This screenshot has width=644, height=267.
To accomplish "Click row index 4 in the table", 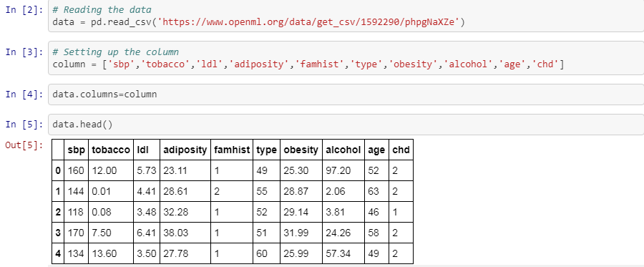I will point(58,254).
